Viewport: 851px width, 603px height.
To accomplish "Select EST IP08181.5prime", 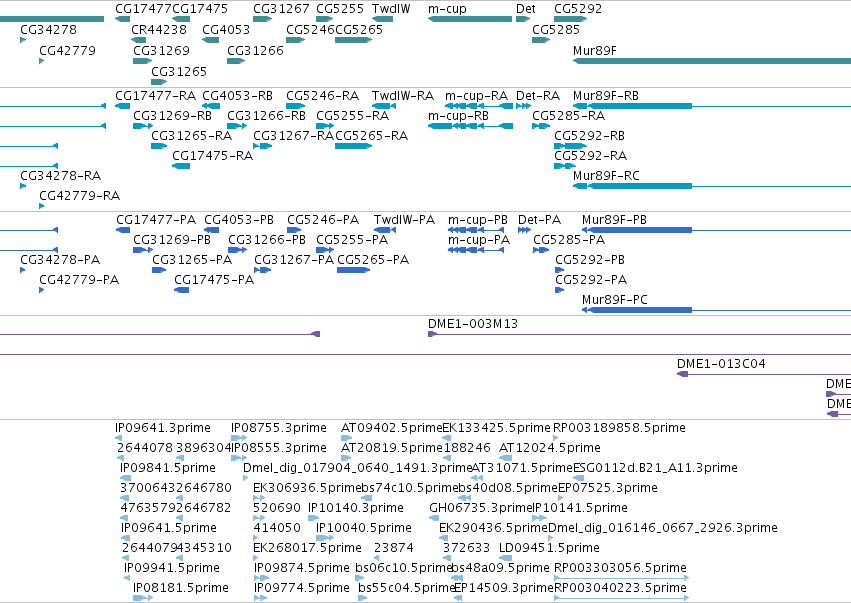I will 181,588.
